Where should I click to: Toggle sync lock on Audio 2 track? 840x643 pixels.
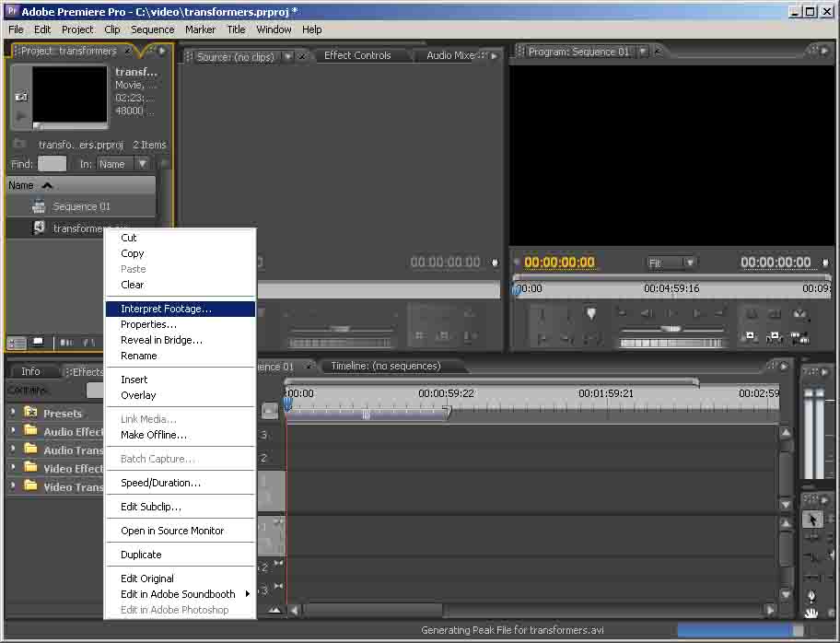(278, 563)
